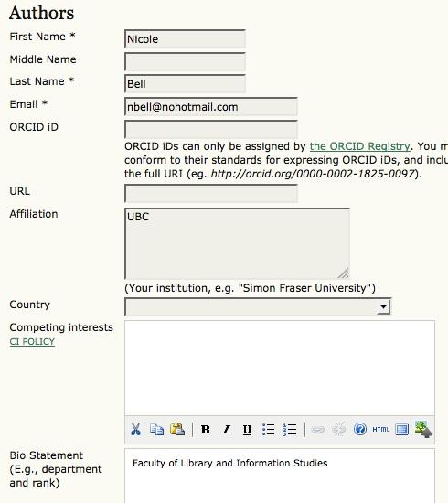Toggle the fullscreen editor icon
Screen dimensions: 448x503
tap(401, 429)
